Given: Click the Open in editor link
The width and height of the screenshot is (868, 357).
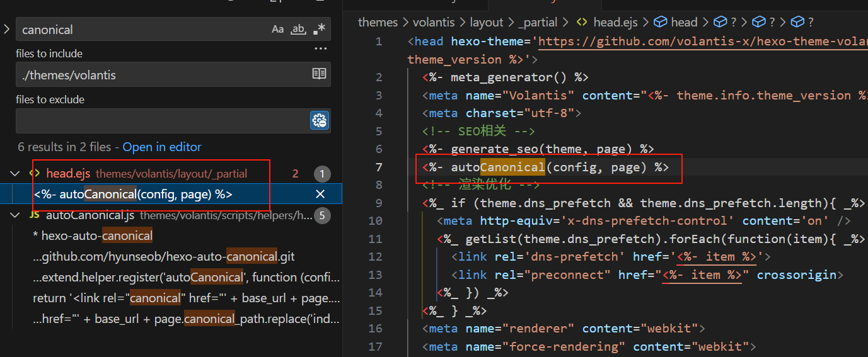Looking at the screenshot, I should pos(162,147).
